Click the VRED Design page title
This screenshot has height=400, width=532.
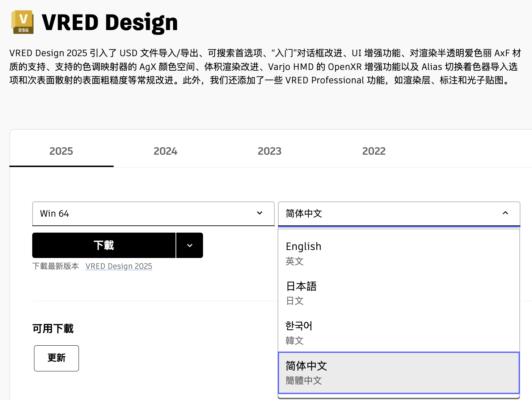point(110,22)
